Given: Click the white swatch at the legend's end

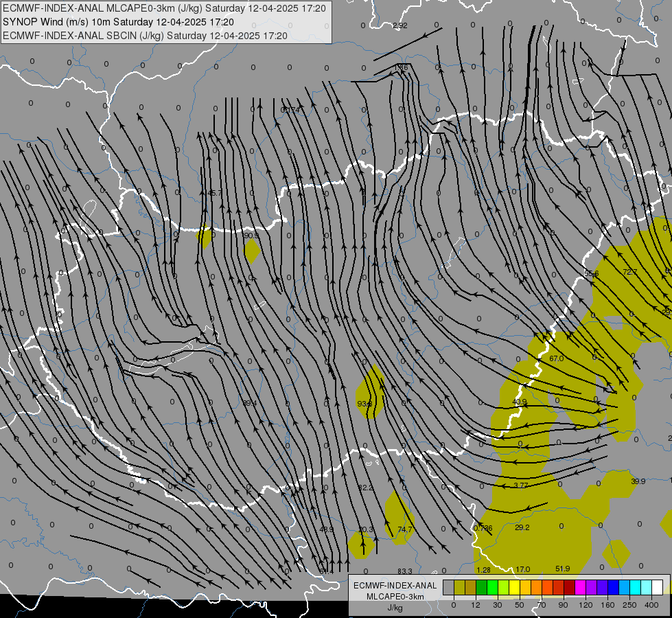Looking at the screenshot, I should coord(658,588).
